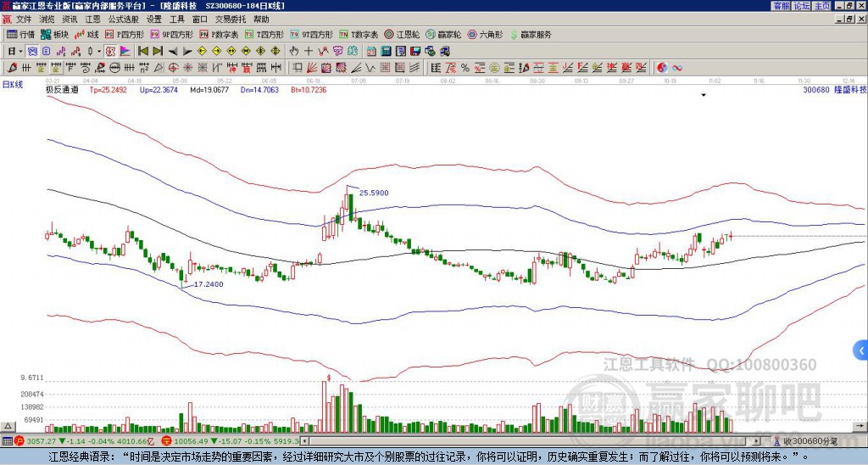Screen dimensions: 868x465
Task: Click the 25.5900 high price label
Action: [x=374, y=193]
